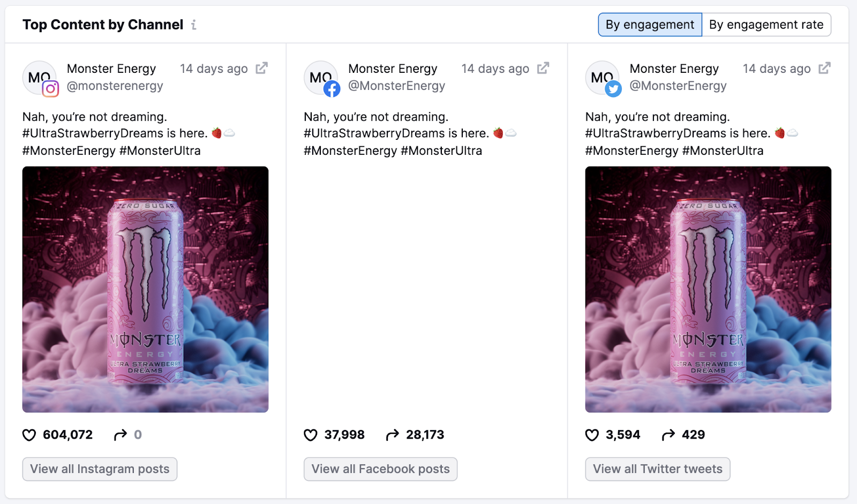Select the By engagement view
Image resolution: width=857 pixels, height=504 pixels.
[650, 25]
